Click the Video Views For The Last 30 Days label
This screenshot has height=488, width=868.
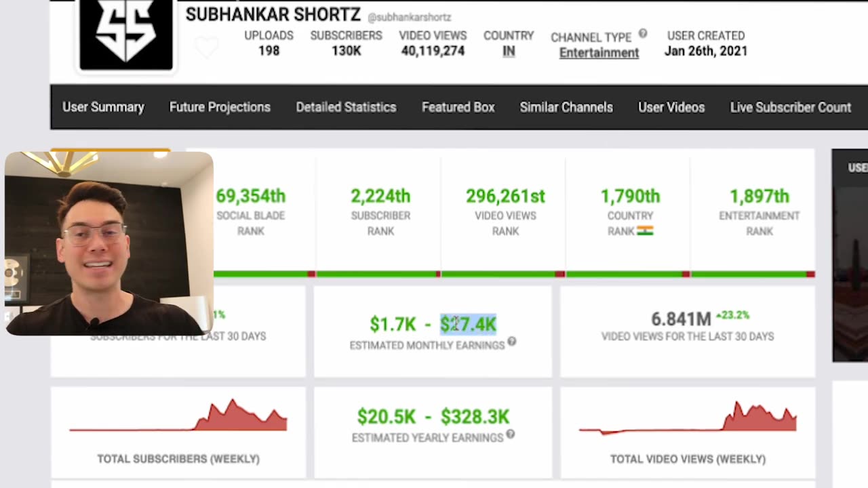point(688,336)
